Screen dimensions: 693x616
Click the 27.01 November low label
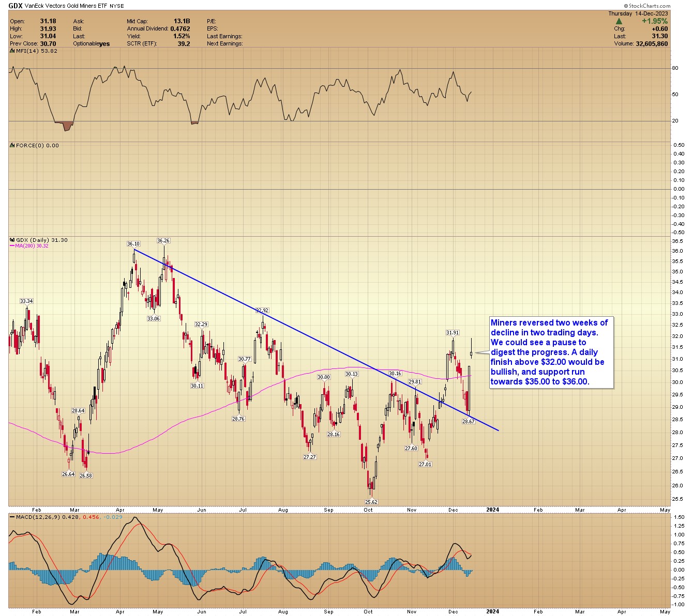(x=425, y=465)
